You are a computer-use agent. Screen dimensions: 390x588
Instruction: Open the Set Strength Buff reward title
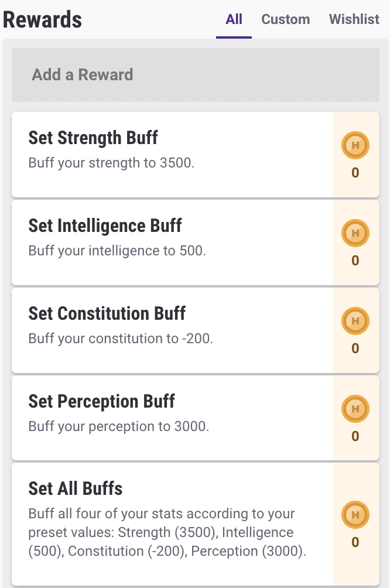[x=93, y=138]
